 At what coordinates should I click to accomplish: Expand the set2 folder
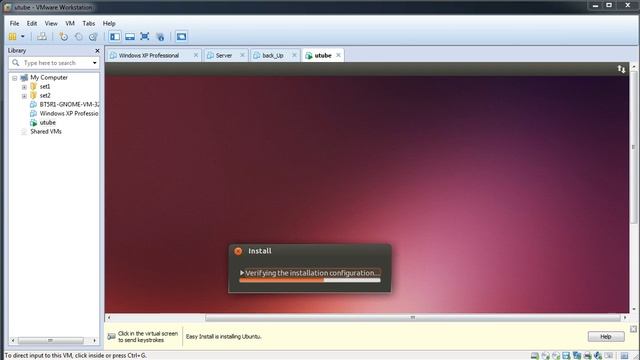click(24, 96)
